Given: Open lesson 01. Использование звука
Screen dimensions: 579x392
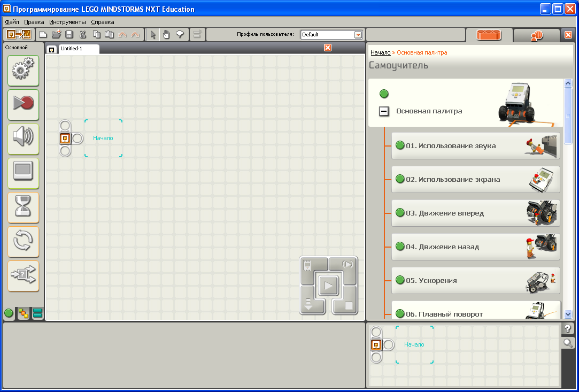Looking at the screenshot, I should (476, 145).
